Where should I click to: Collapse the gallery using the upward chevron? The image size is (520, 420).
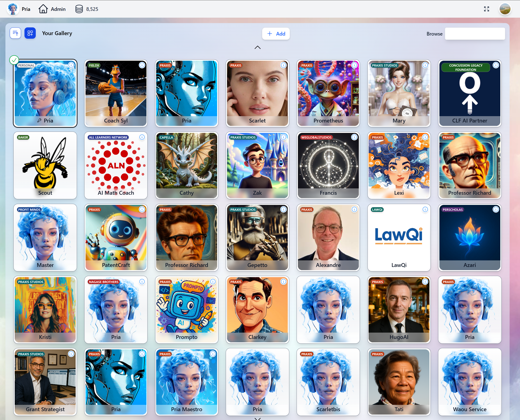pos(257,47)
